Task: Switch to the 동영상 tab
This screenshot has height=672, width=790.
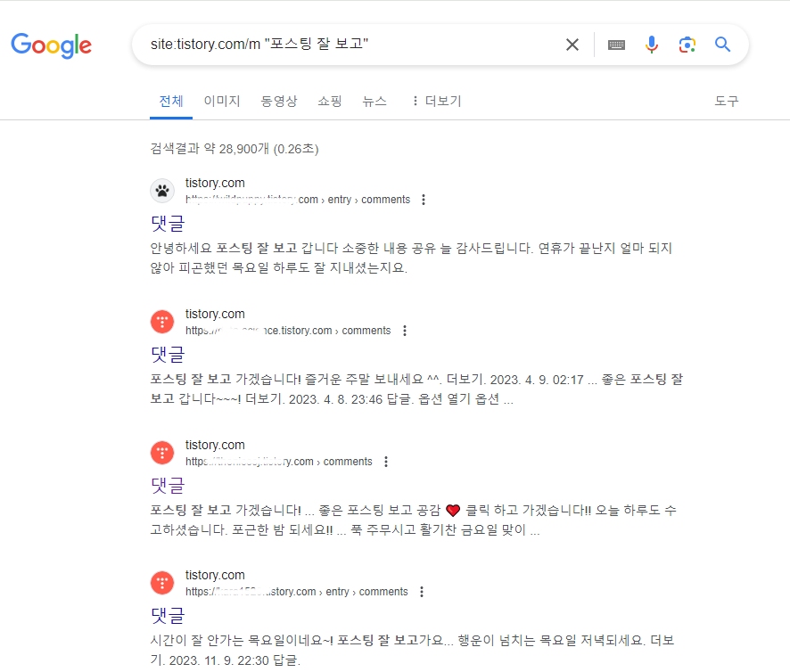Action: pos(279,101)
